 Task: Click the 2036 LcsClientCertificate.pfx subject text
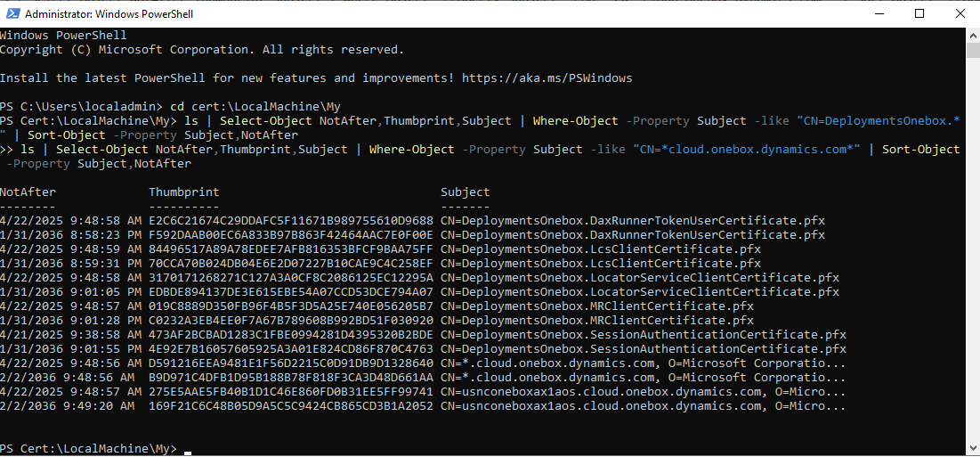point(601,263)
